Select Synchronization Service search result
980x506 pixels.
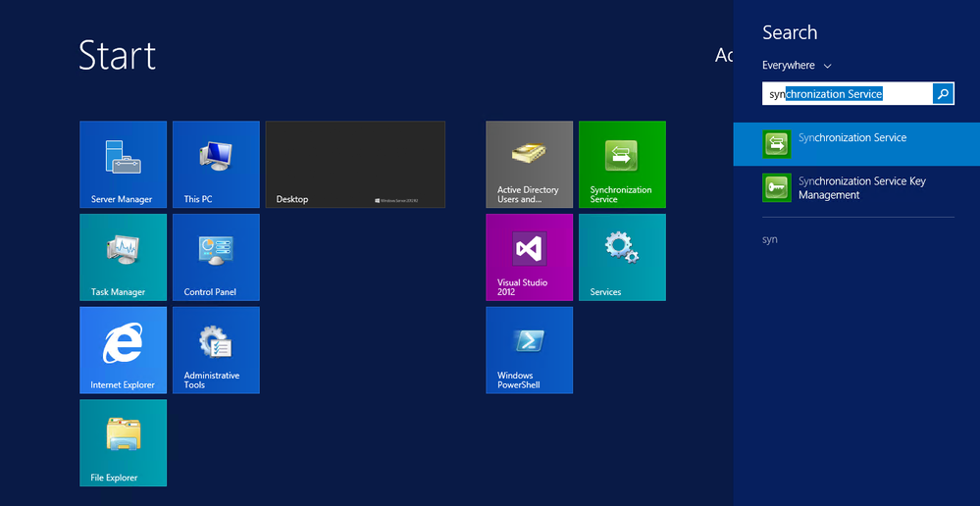pyautogui.click(x=856, y=144)
